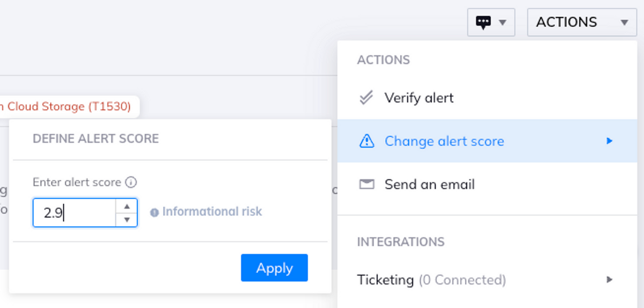Choose Send an email

429,185
